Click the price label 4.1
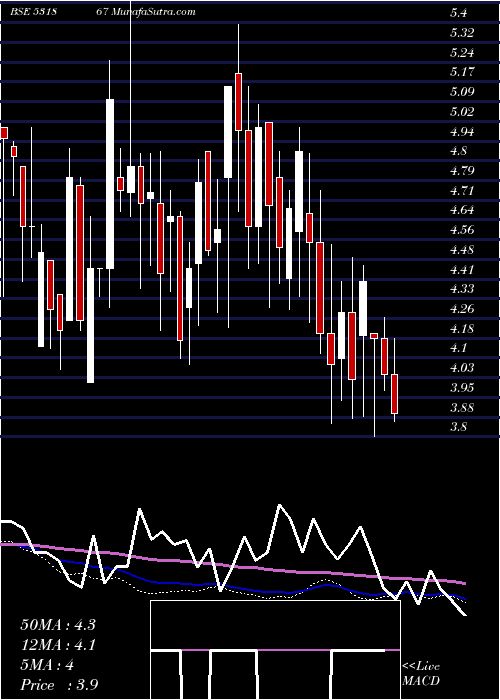This screenshot has height=700, width=500. (x=458, y=348)
